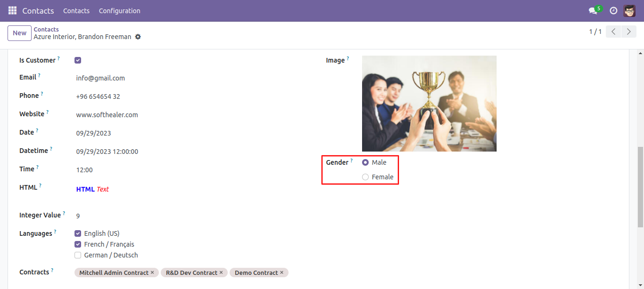
Task: Show help tooltip for Email field
Action: coord(39,75)
